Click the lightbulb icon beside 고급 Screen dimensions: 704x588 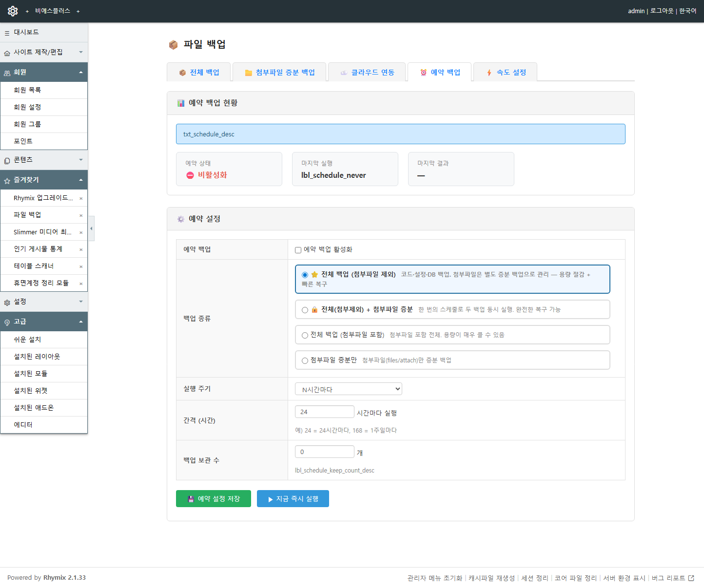[x=7, y=322]
